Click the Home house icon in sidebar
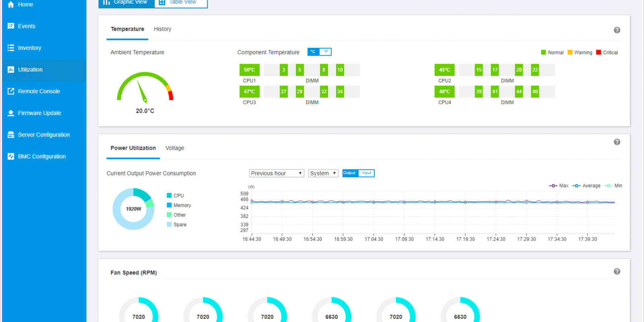Image resolution: width=644 pixels, height=322 pixels. pyautogui.click(x=11, y=4)
